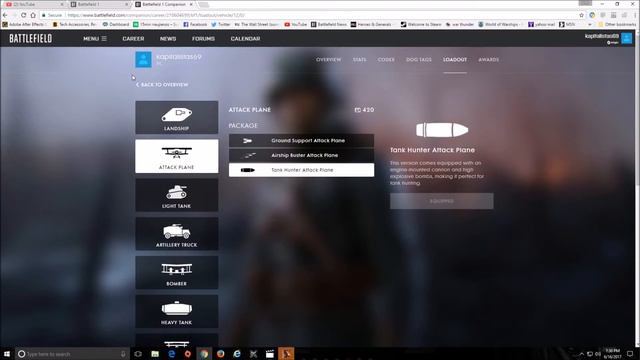Image resolution: width=640 pixels, height=360 pixels.
Task: Open the Loadout profile tab
Action: [x=455, y=60]
